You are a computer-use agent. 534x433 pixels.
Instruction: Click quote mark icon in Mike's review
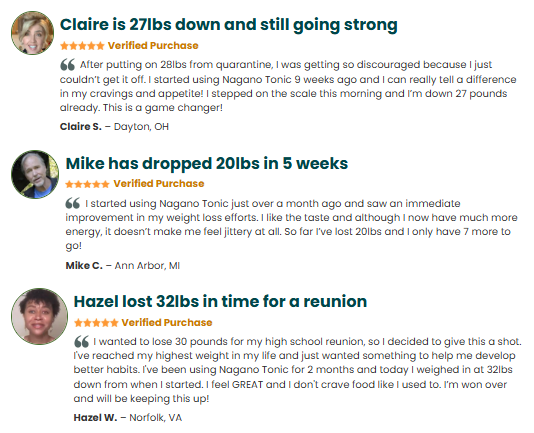click(73, 203)
